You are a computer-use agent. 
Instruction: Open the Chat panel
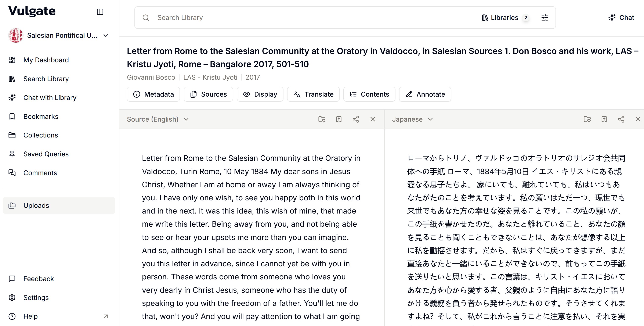[621, 18]
